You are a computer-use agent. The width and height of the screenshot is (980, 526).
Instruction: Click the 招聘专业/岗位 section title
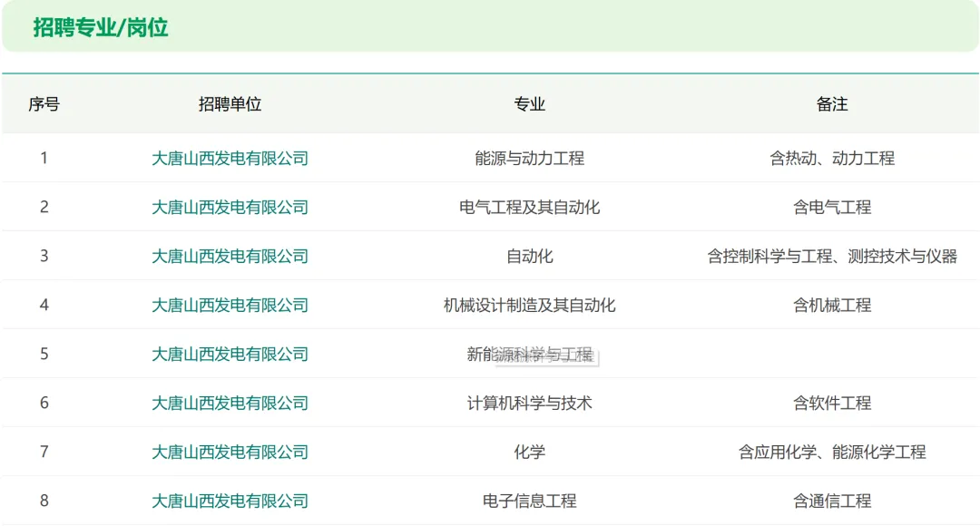(x=101, y=27)
